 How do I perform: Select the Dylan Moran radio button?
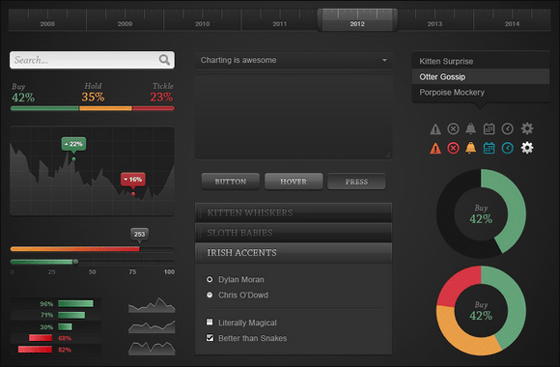210,279
